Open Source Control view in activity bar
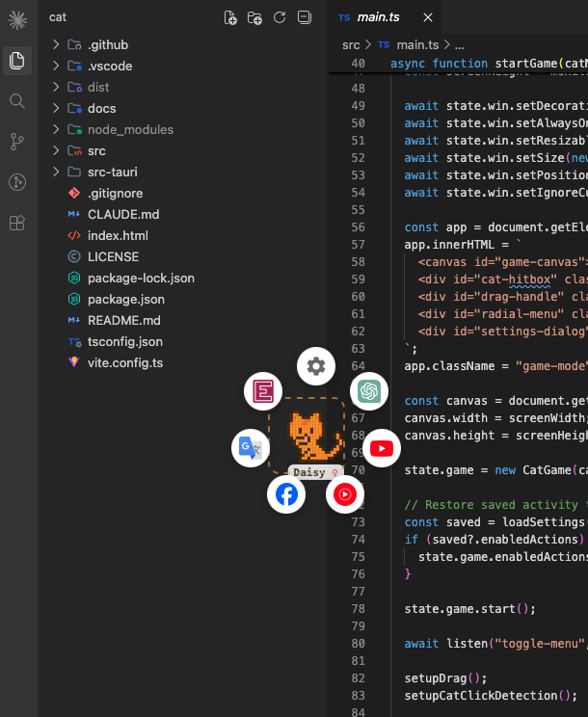 click(17, 142)
